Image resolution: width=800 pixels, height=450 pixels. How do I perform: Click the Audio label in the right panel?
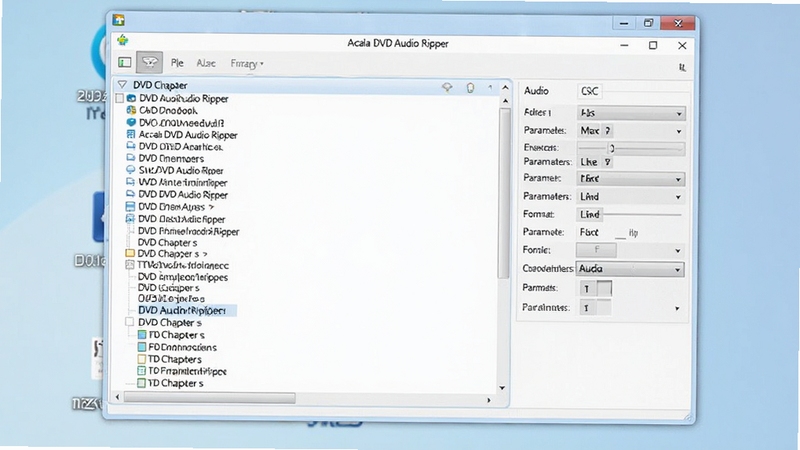[x=536, y=91]
